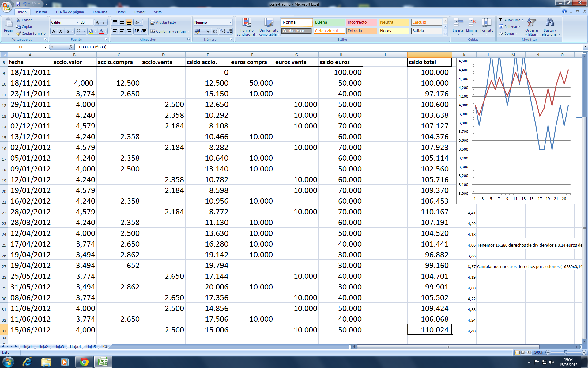Click Combinar y centrar button
The image size is (588, 368).
coord(168,31)
